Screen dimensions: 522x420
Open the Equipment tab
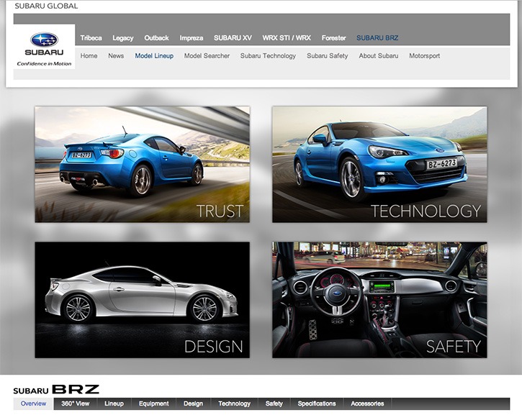(x=153, y=403)
